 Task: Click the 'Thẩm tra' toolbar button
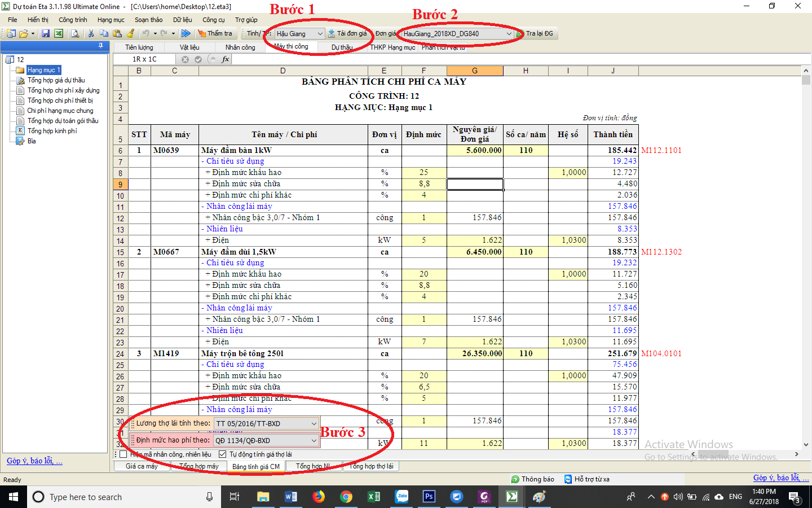click(x=215, y=34)
